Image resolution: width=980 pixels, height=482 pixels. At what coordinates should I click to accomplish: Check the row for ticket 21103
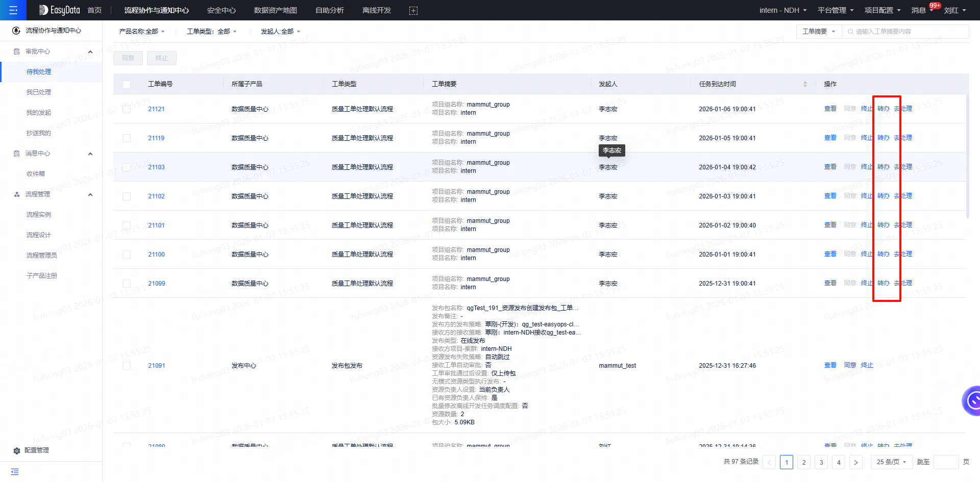[127, 167]
